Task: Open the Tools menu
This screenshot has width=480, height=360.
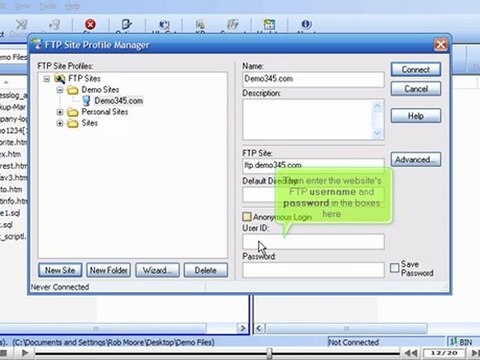Action: tap(48, 6)
